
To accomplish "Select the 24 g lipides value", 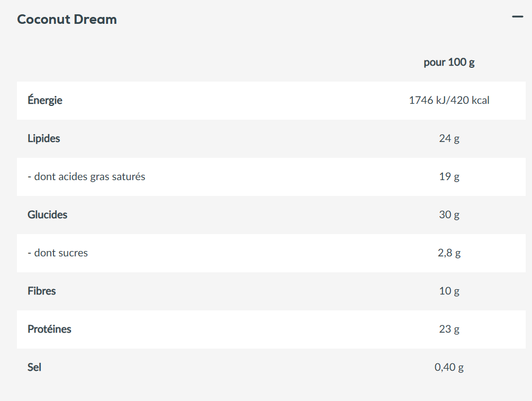I will pos(449,138).
